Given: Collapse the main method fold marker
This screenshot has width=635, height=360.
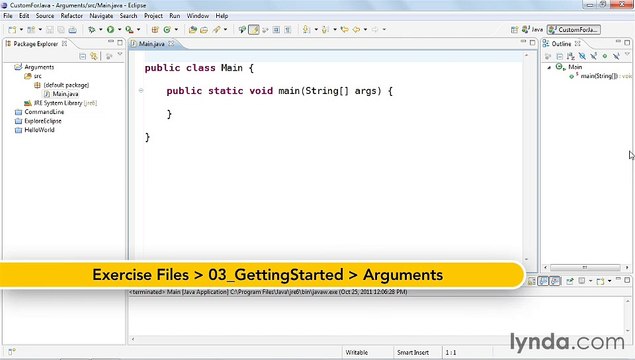Looking at the screenshot, I should (141, 90).
